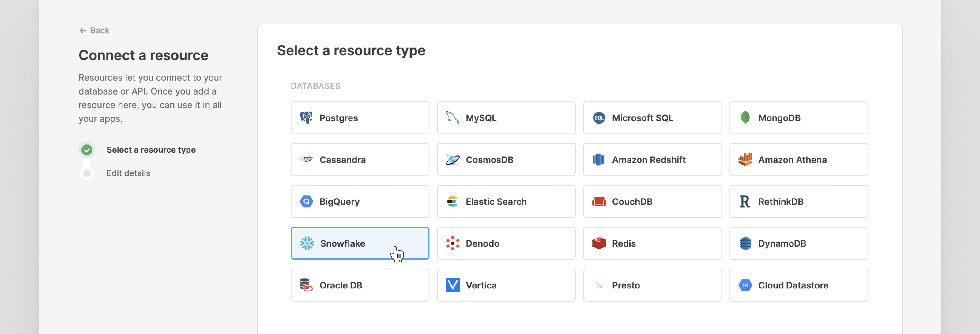980x334 pixels.
Task: Select the Redis red stack icon
Action: click(x=599, y=243)
